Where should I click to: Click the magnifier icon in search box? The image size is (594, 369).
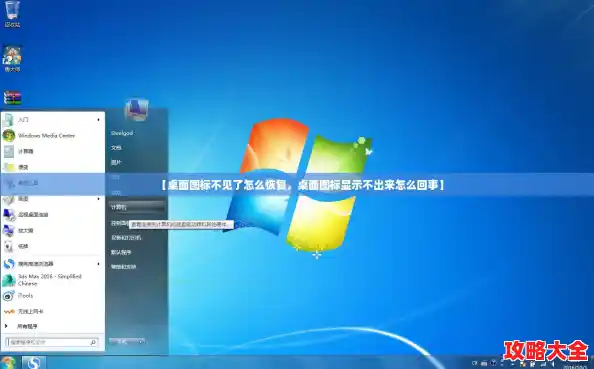(x=93, y=342)
